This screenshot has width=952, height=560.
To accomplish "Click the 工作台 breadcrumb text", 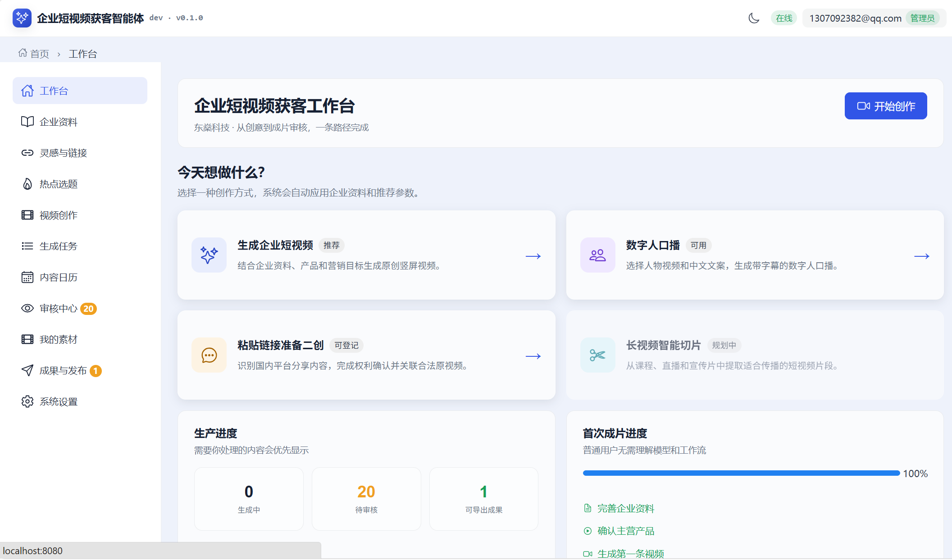I will [83, 54].
